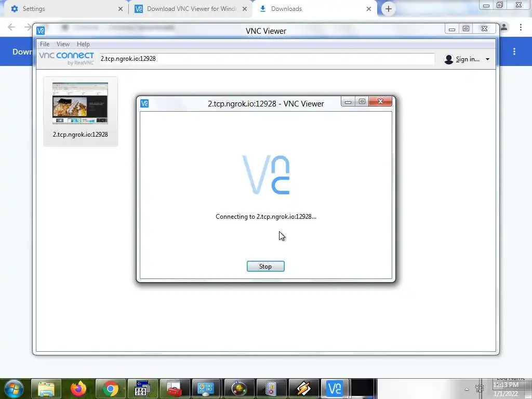Open Google Chrome from the taskbar
Viewport: 532px width, 399px height.
coord(111,389)
